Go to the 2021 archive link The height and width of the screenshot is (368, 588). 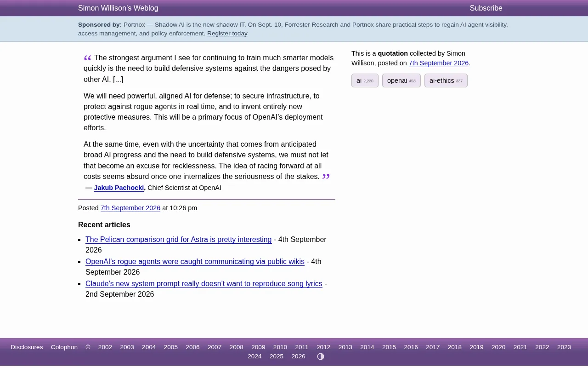(520, 347)
